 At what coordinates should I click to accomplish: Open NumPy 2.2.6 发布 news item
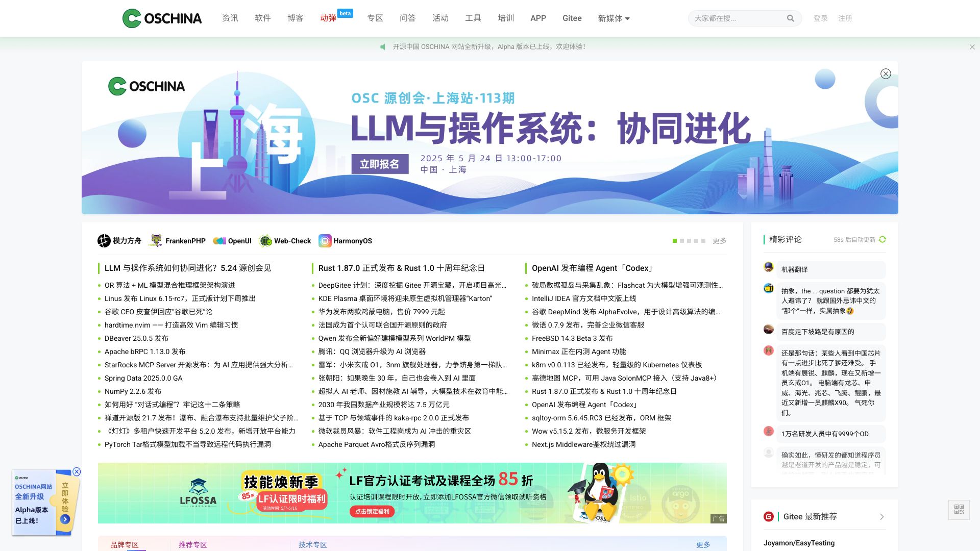point(133,391)
